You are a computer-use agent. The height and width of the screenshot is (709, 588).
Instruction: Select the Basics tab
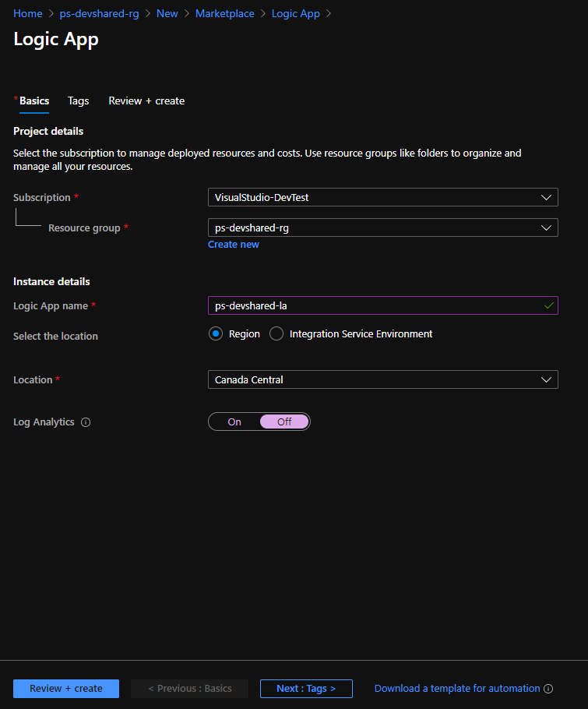[x=33, y=101]
